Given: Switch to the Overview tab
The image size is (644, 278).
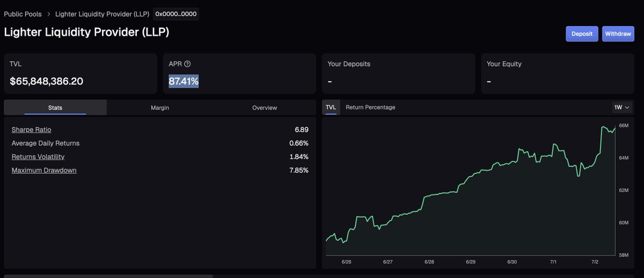Looking at the screenshot, I should [x=265, y=107].
